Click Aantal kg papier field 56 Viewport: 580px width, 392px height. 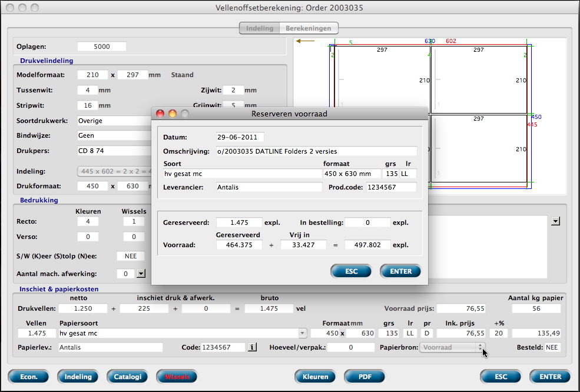[x=536, y=308]
